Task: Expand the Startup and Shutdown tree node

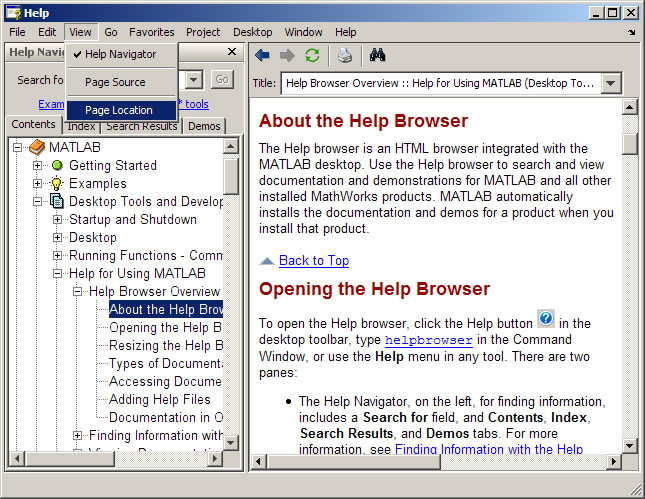Action: point(58,219)
